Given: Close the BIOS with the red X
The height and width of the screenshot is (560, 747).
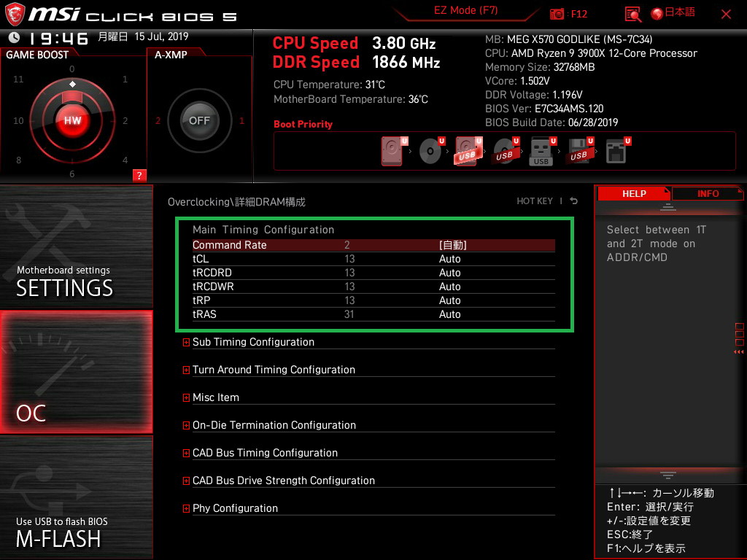Looking at the screenshot, I should coord(726,15).
